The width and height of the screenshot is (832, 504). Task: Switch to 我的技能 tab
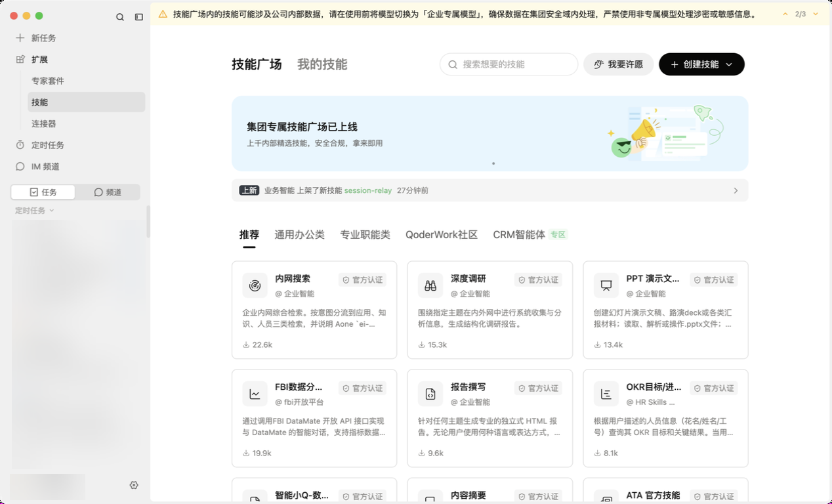coord(322,64)
